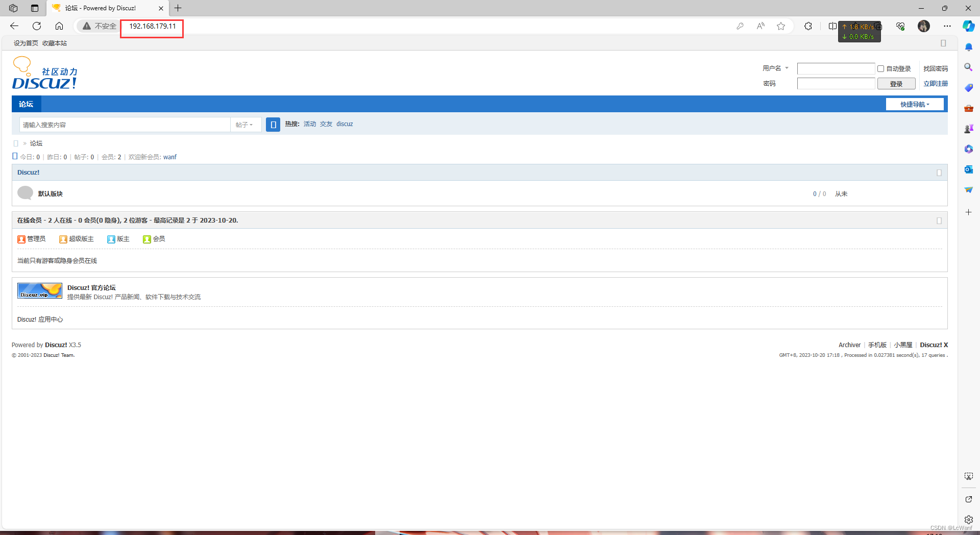Click the breadcrumb home icon

[x=16, y=143]
